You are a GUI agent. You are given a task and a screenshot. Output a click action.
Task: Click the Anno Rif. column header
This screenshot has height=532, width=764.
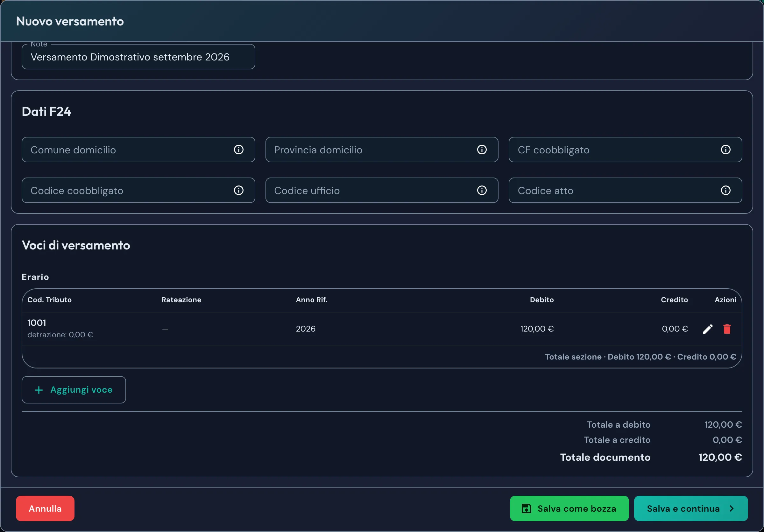(311, 300)
